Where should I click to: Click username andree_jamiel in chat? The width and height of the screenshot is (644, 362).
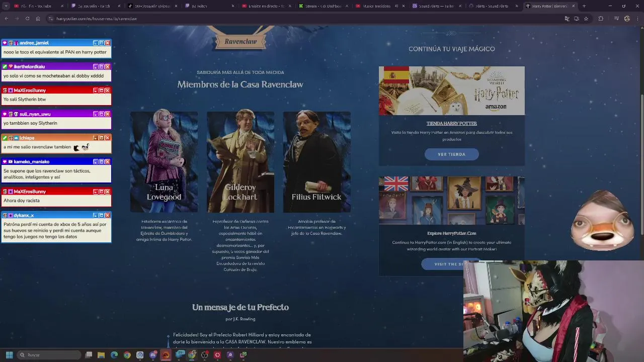point(34,43)
